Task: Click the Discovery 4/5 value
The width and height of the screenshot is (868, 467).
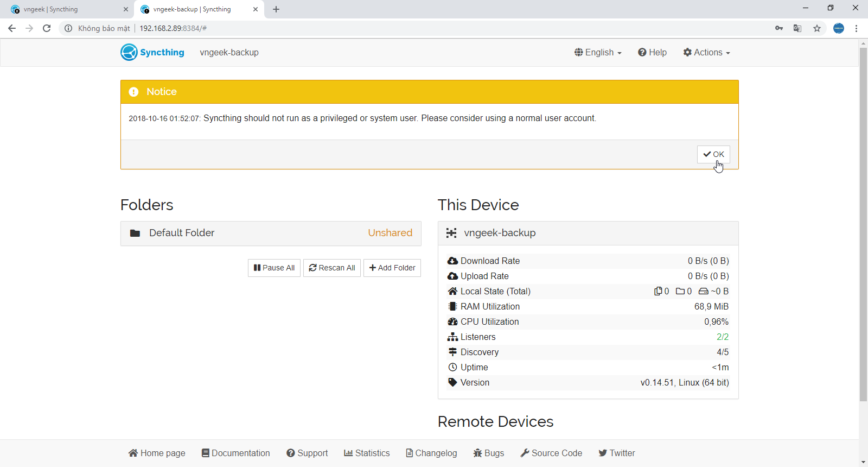Action: click(723, 352)
